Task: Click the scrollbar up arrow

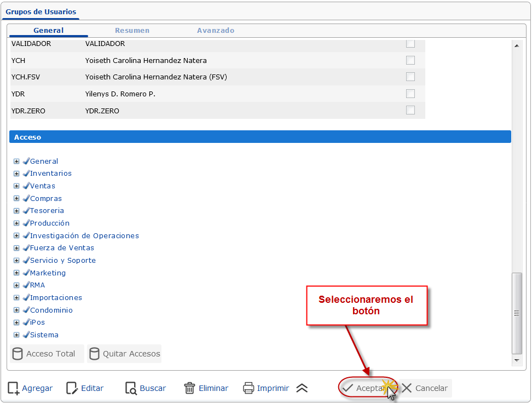Action: pos(517,45)
